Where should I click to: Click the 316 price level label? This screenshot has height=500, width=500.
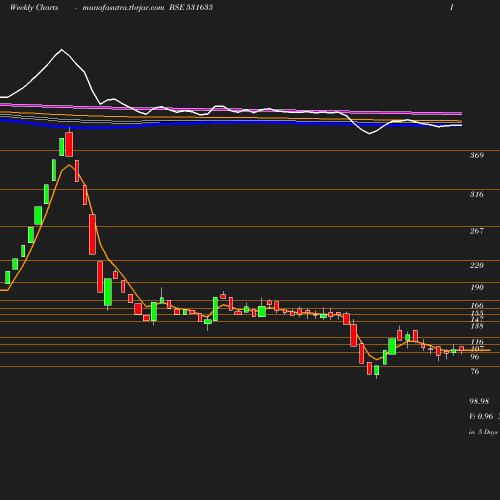tap(477, 194)
